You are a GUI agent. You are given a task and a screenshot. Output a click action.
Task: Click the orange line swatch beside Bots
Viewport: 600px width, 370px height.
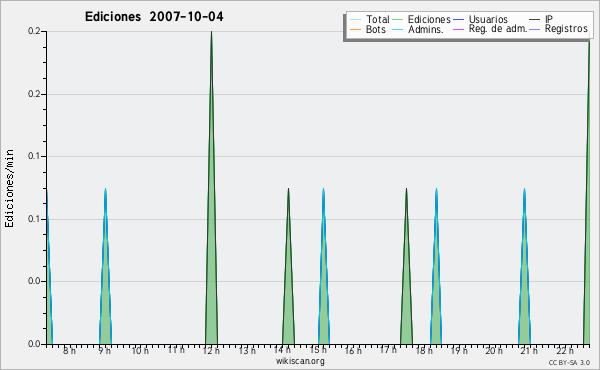click(355, 29)
